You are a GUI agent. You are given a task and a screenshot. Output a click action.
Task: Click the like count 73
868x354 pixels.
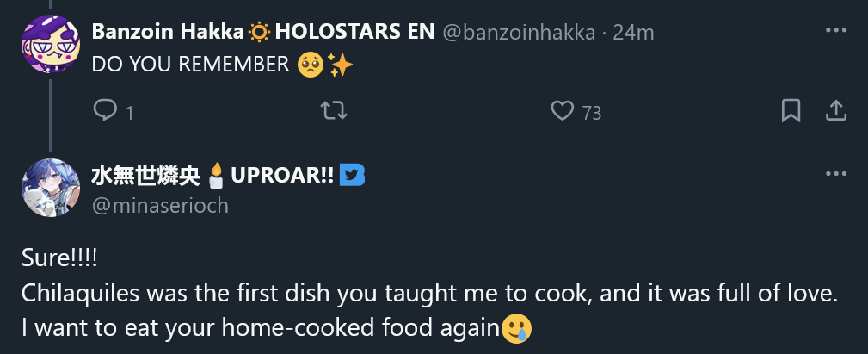(x=591, y=113)
